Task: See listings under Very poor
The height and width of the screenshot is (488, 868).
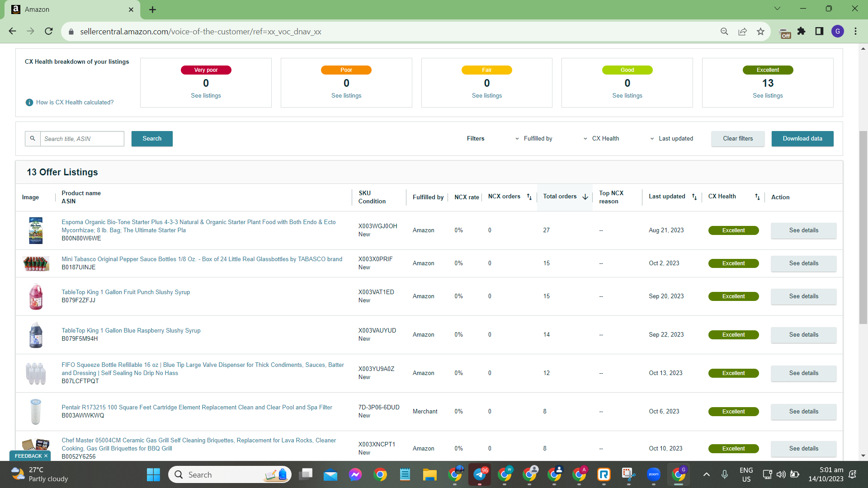Action: pos(206,96)
